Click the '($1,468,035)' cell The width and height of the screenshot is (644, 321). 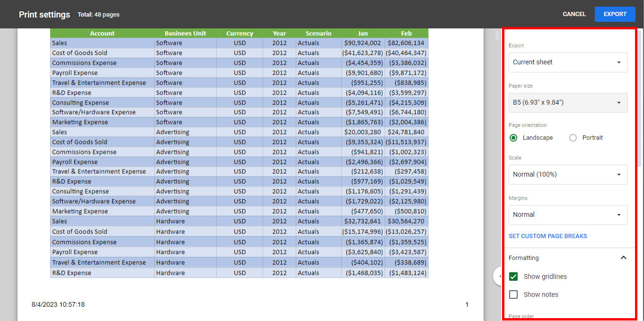[363, 273]
